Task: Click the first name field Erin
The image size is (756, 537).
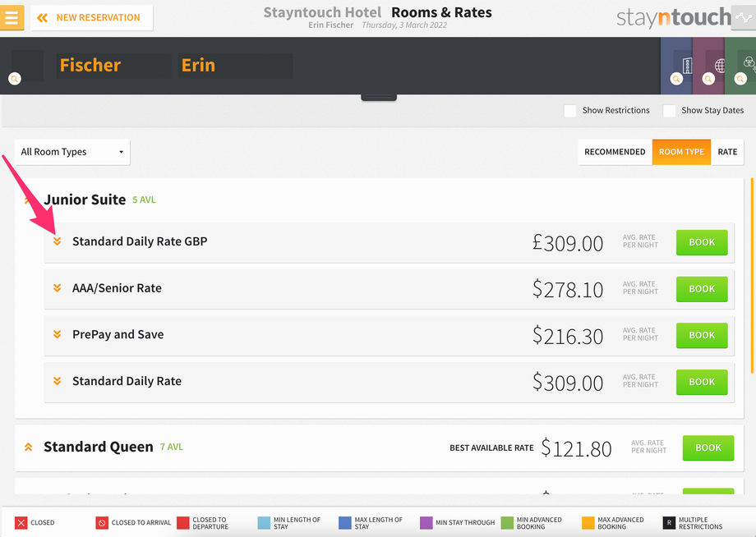Action: [x=235, y=66]
